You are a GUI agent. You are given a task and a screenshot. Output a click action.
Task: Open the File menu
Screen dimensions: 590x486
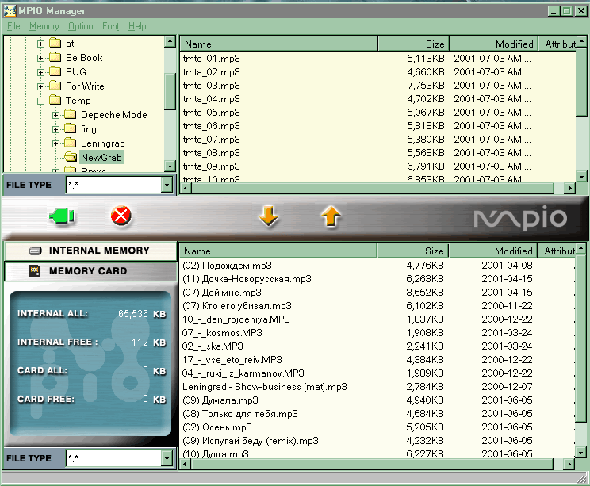click(x=14, y=26)
